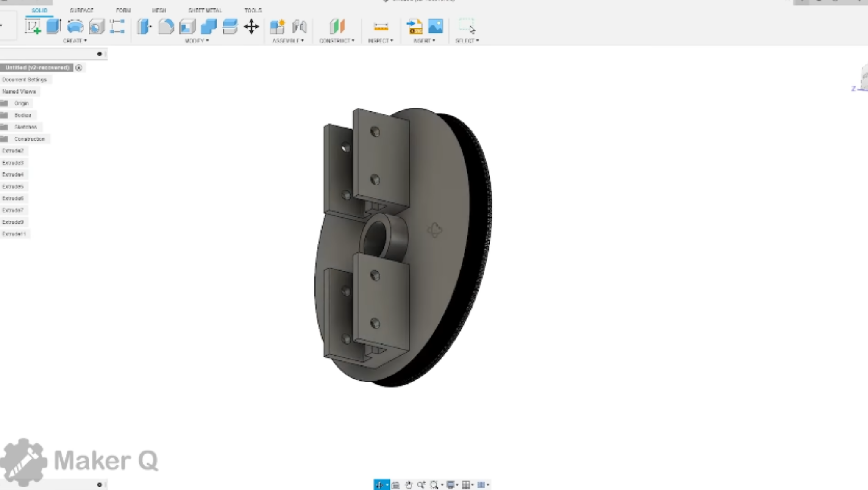The image size is (868, 490).
Task: Switch to the SURFACE tab
Action: click(83, 11)
